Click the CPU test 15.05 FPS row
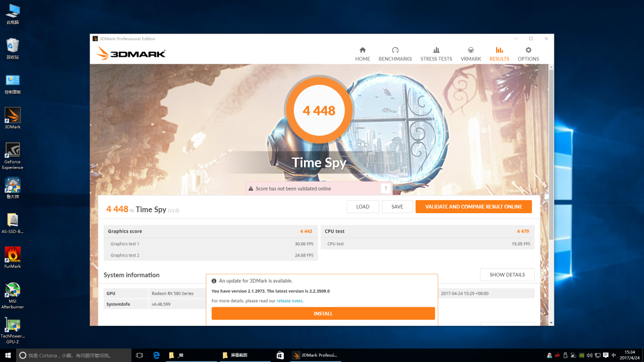Viewport: 644px width, 362px height. coord(428,244)
